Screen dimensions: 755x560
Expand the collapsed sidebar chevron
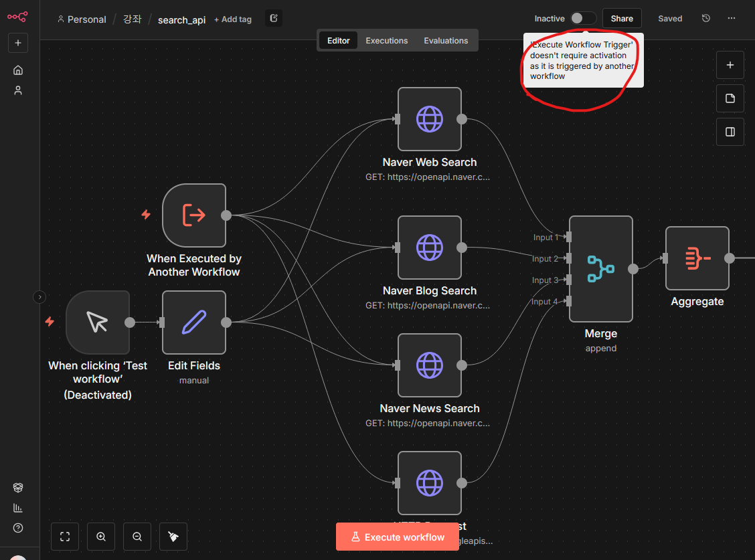(x=39, y=297)
